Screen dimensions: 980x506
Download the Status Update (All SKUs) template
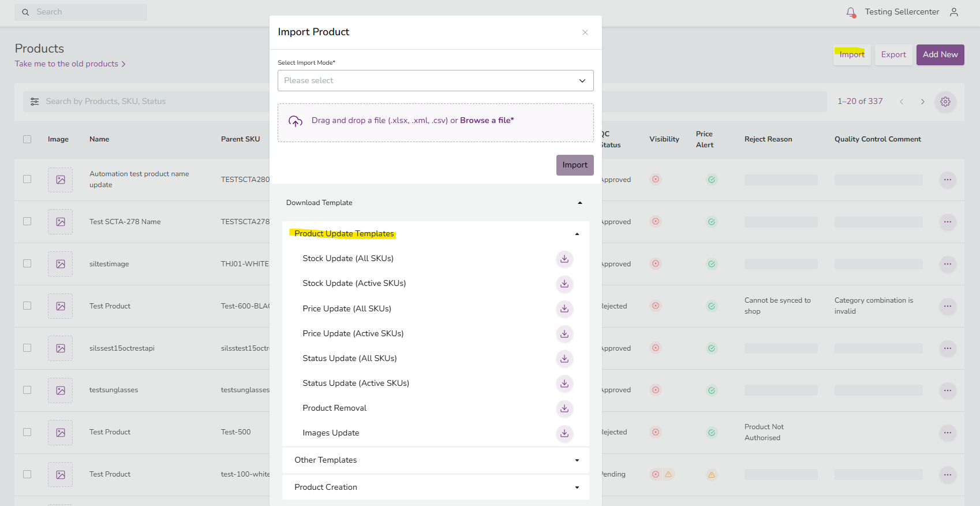(564, 359)
